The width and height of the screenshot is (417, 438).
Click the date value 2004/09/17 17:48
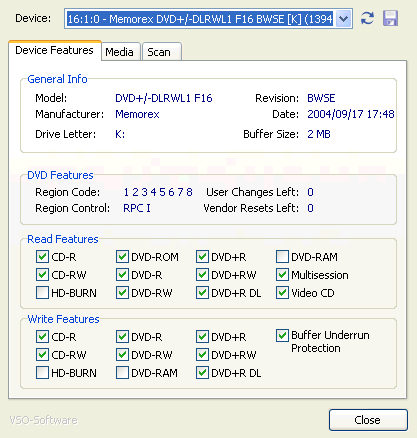351,114
